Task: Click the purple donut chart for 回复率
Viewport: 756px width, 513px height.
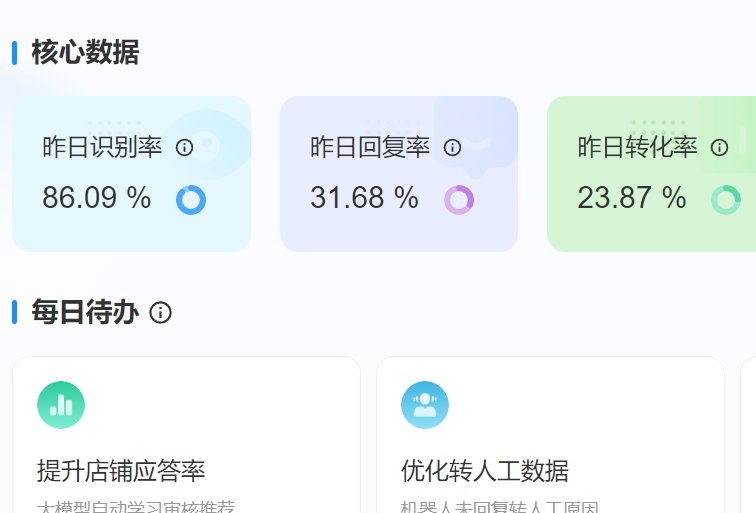Action: tap(459, 200)
